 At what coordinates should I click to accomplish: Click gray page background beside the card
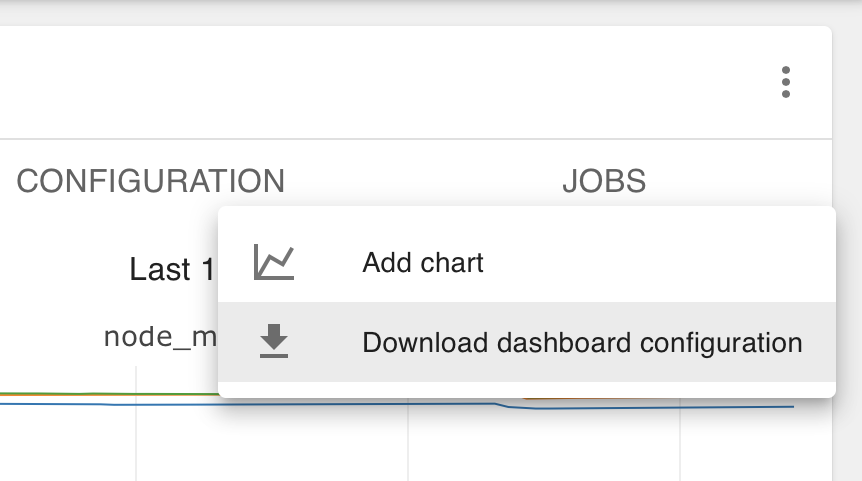coord(847,247)
